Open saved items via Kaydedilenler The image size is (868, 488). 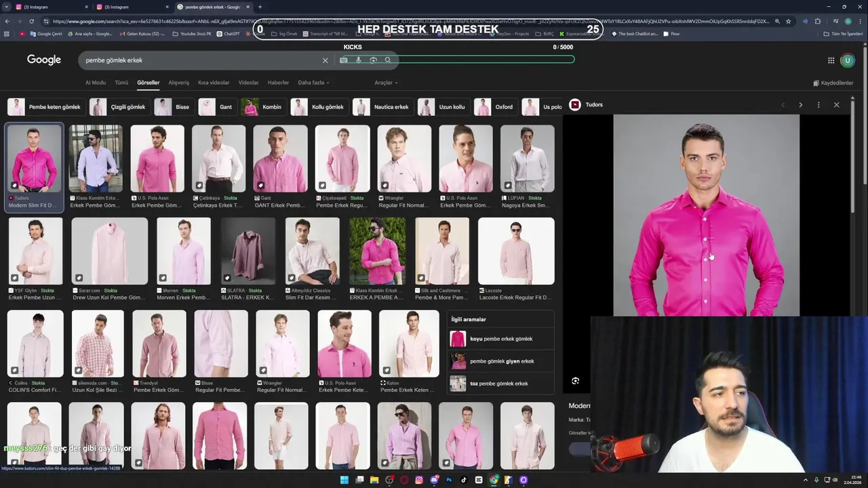tap(833, 83)
